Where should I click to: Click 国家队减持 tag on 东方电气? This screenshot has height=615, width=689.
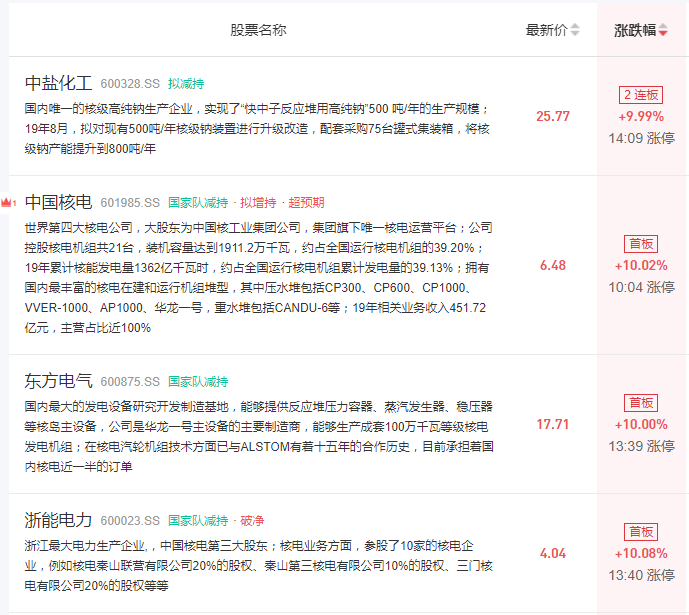coord(198,382)
